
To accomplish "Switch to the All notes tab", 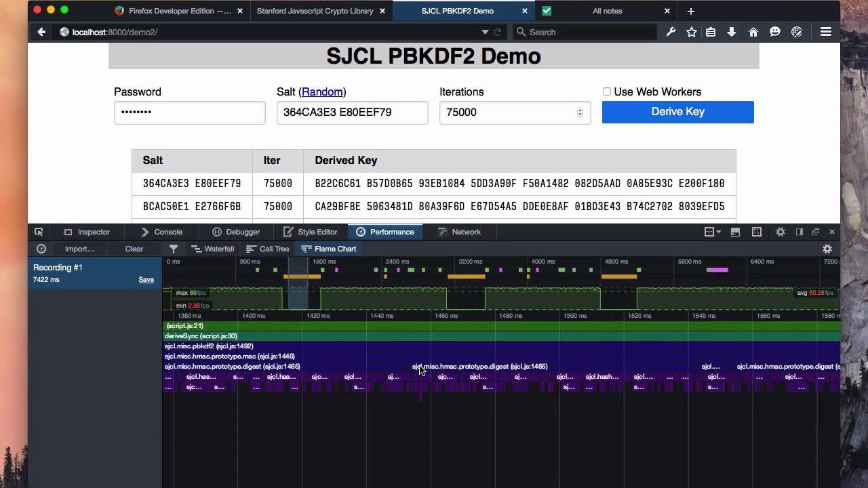I will (x=606, y=11).
